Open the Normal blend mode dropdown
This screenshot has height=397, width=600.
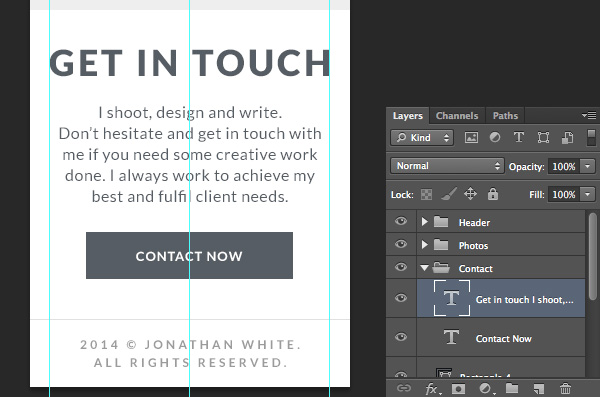pos(447,166)
